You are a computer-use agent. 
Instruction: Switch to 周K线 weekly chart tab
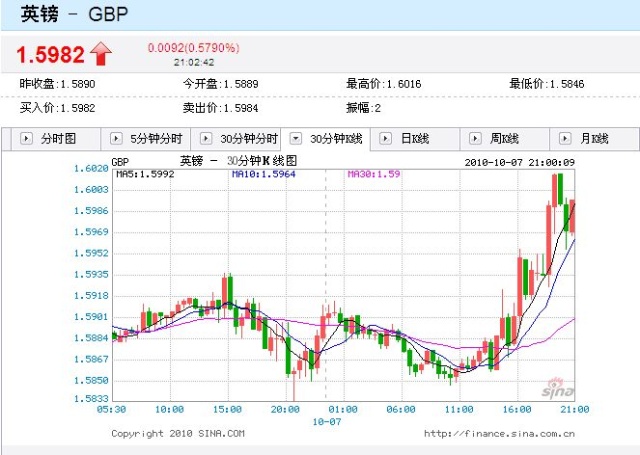pos(504,139)
